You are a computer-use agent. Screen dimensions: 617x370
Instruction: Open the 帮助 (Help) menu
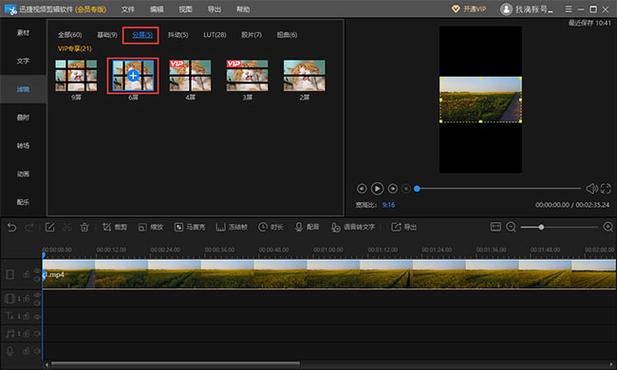[243, 9]
